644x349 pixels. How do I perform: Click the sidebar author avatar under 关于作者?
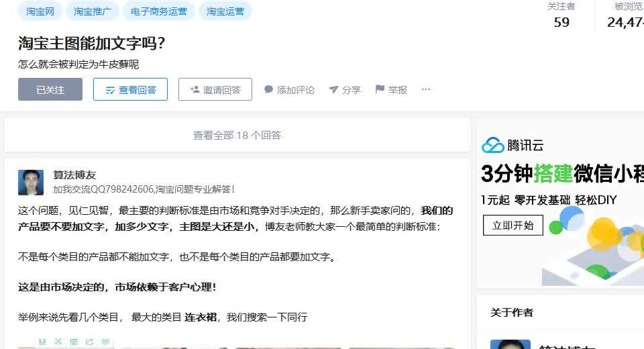point(511,344)
